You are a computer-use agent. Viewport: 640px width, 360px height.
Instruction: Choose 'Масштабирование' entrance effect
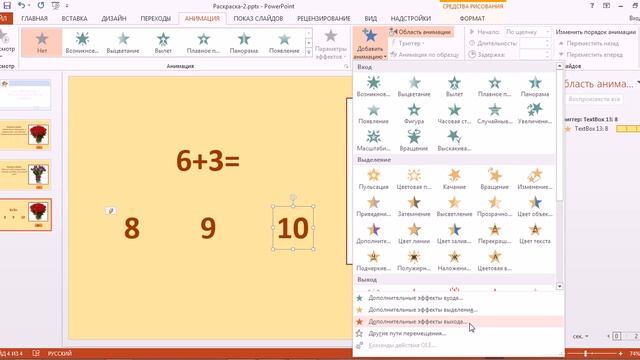(x=373, y=141)
